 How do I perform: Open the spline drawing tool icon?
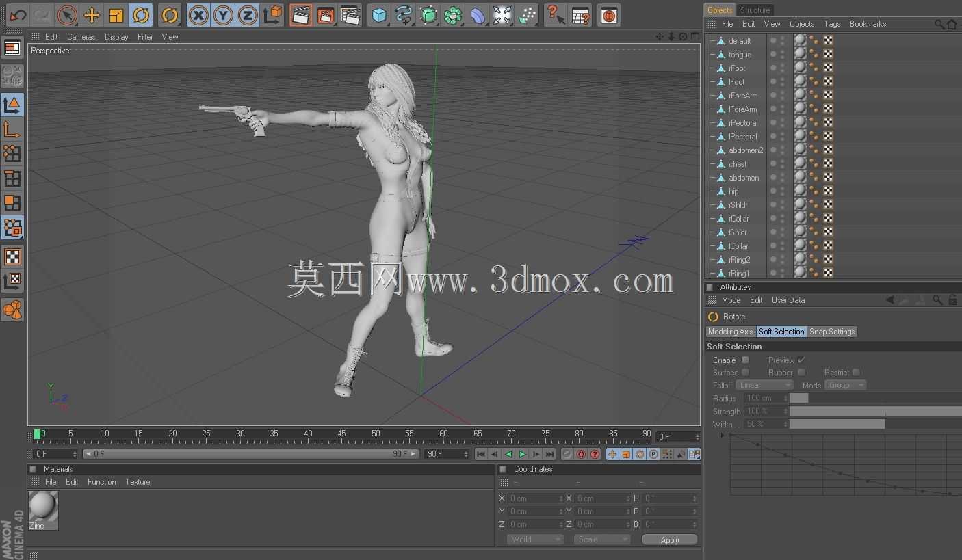click(x=404, y=14)
